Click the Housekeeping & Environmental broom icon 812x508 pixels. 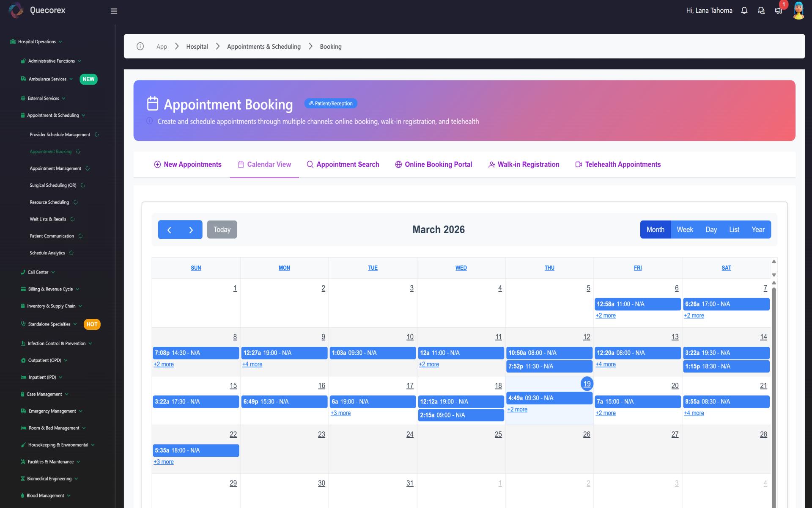pyautogui.click(x=23, y=445)
